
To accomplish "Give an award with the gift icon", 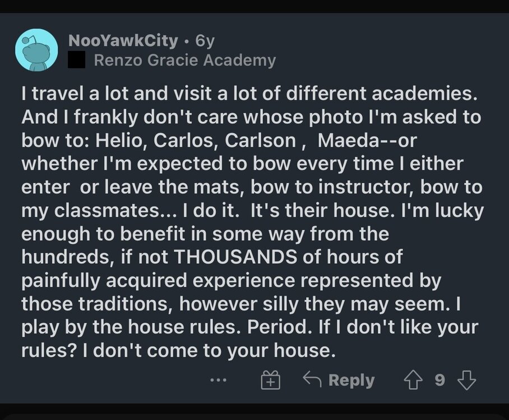I will pos(271,381).
